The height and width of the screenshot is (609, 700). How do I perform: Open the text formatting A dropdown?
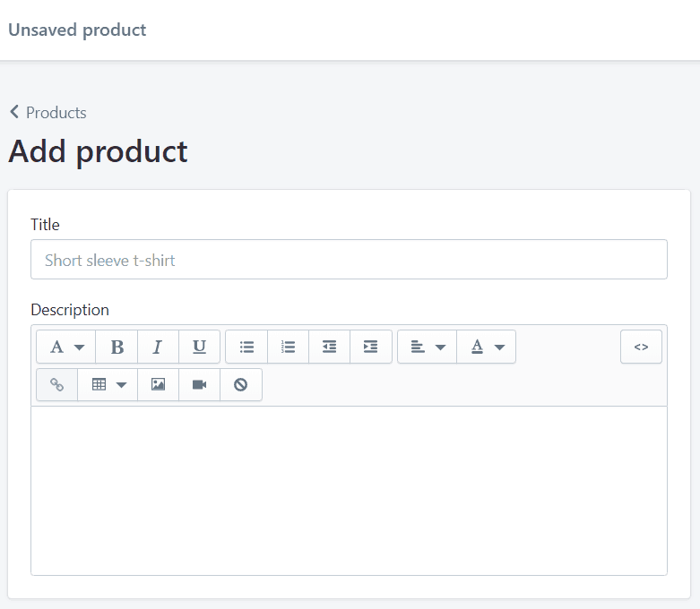pyautogui.click(x=66, y=347)
